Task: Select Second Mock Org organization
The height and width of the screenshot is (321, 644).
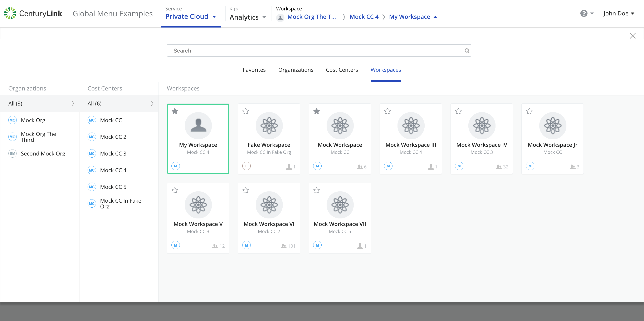Action: click(x=39, y=153)
